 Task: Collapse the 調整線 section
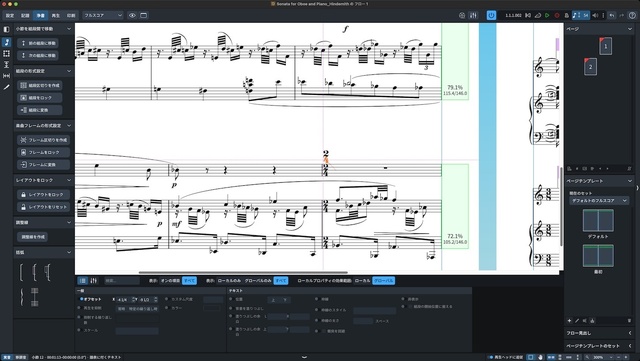[69, 223]
